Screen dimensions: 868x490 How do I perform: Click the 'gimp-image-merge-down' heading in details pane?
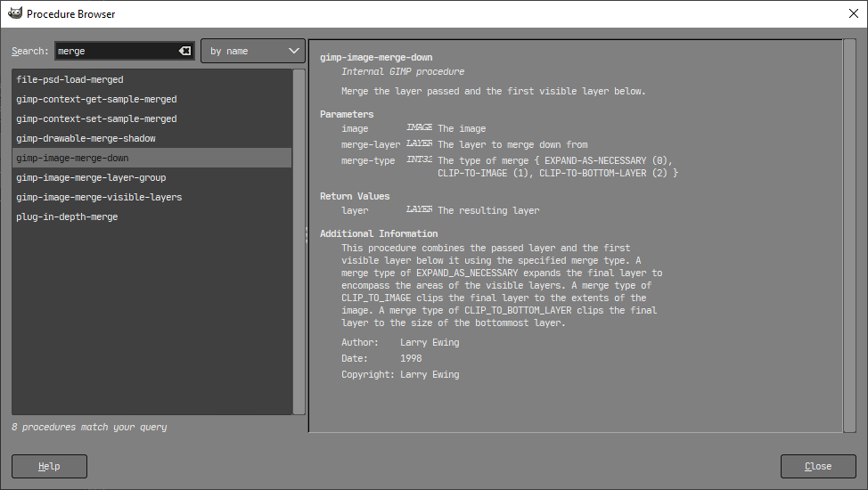[376, 58]
